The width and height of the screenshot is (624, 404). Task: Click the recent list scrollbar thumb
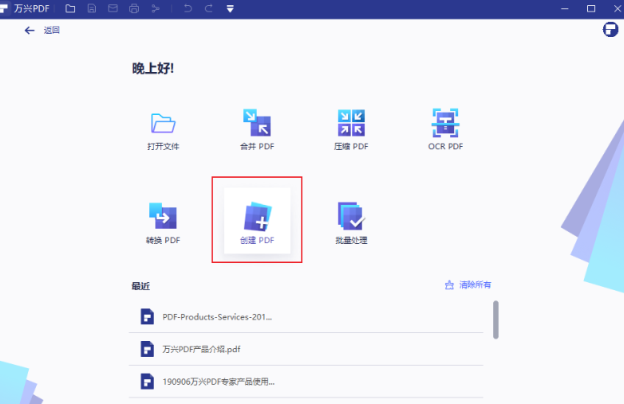click(496, 320)
